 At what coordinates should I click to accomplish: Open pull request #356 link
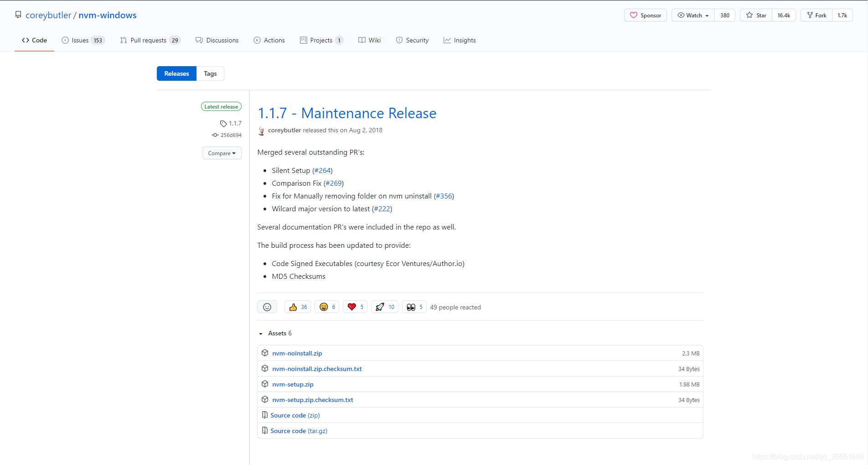click(x=444, y=196)
